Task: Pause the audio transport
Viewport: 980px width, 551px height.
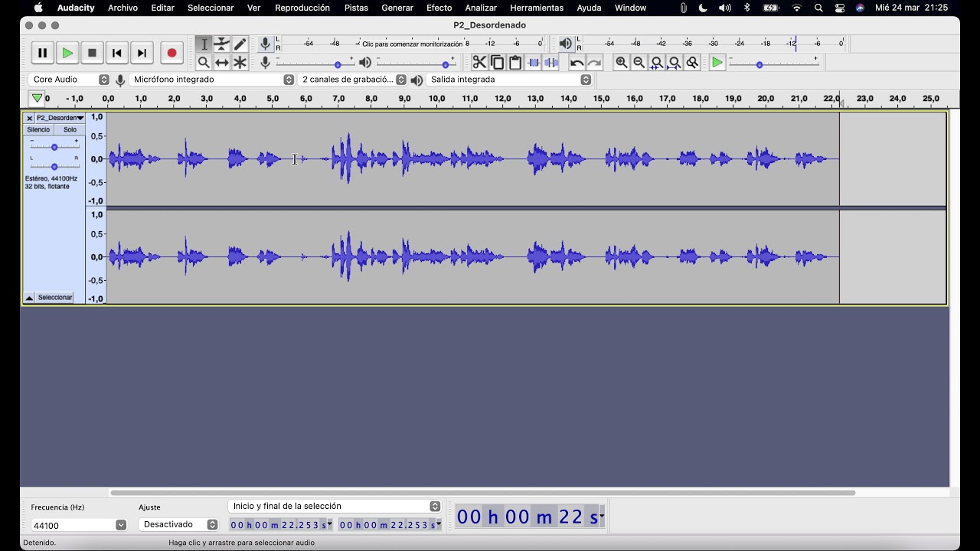Action: click(43, 53)
